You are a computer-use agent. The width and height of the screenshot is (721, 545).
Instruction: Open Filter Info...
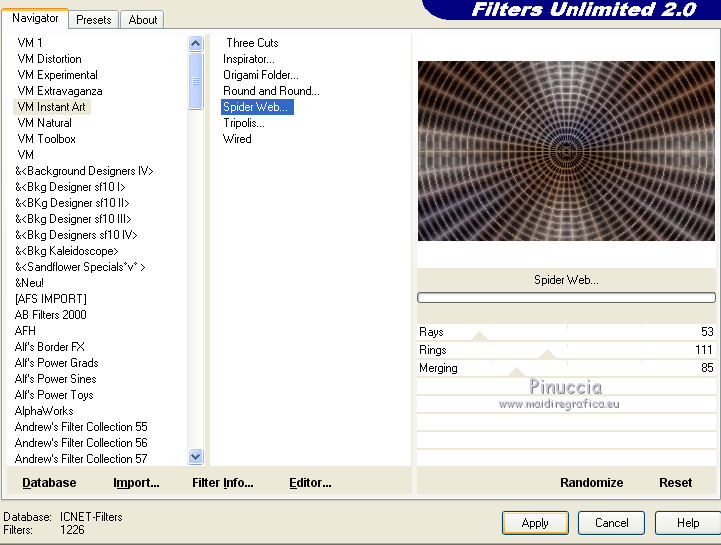click(x=223, y=482)
